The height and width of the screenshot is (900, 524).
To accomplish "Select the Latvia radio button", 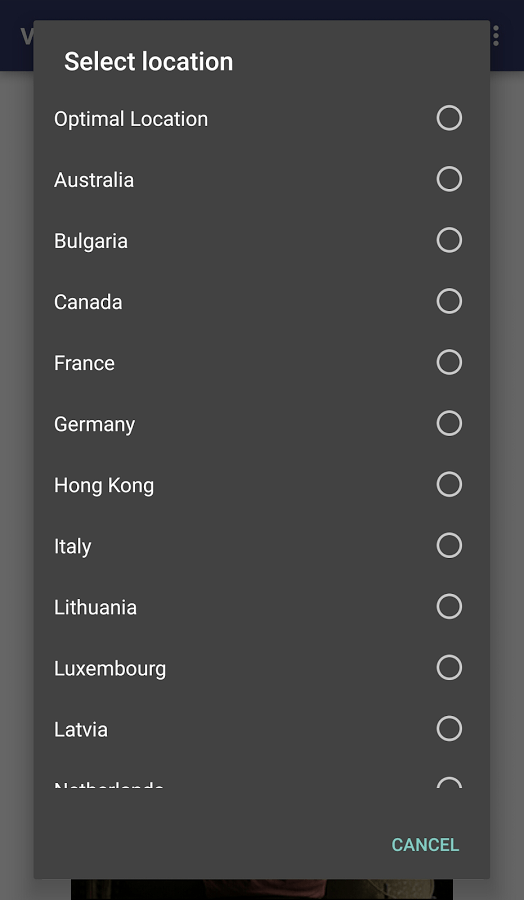I will 449,728.
